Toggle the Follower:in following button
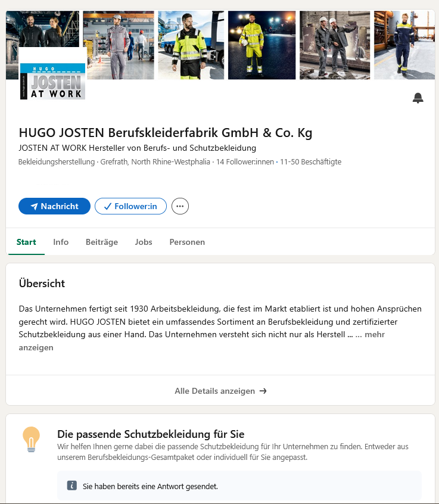Viewport: 439px width, 504px height. tap(130, 206)
